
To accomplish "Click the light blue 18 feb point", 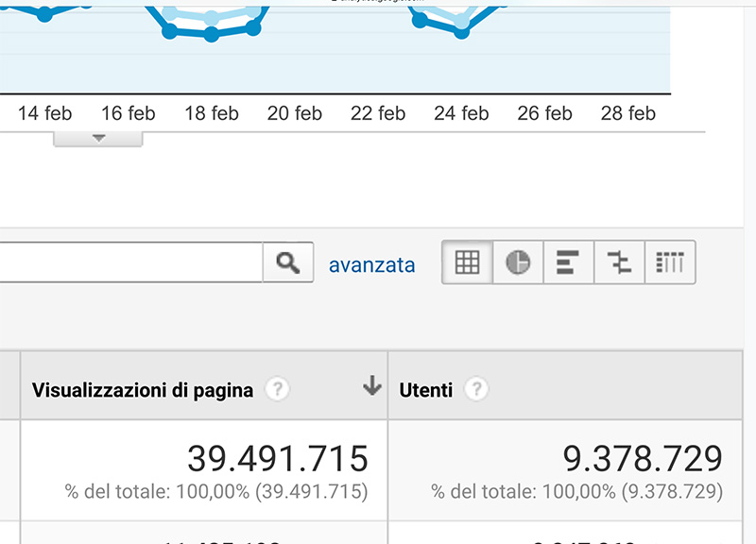I will pos(211,18).
